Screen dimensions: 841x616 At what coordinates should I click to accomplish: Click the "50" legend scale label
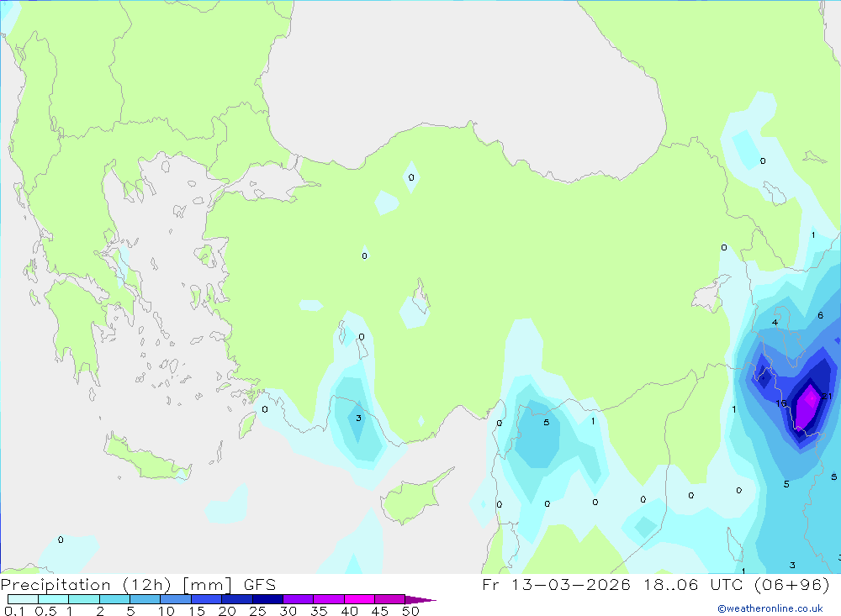(x=410, y=611)
